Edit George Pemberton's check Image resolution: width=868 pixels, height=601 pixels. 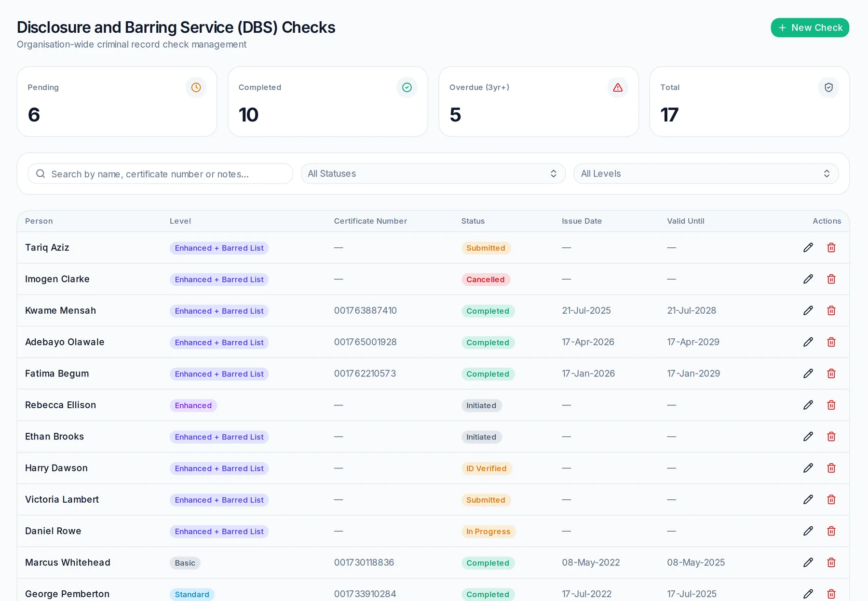point(808,594)
